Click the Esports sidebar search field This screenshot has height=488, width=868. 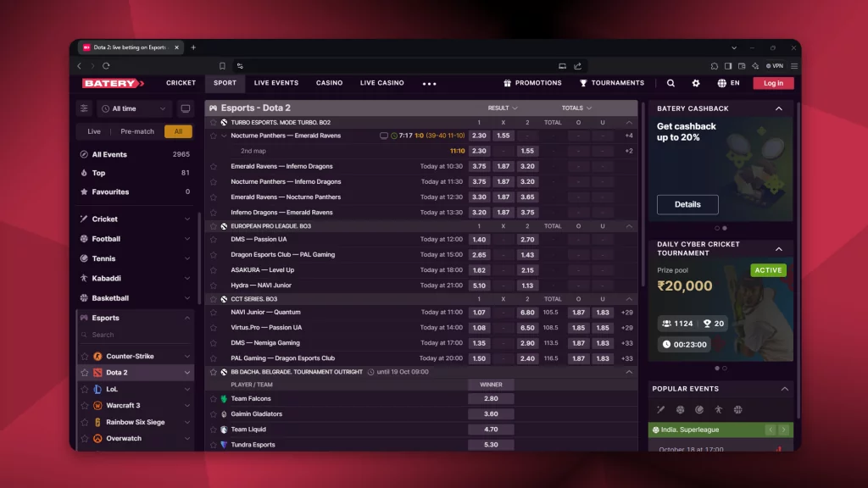tap(136, 335)
